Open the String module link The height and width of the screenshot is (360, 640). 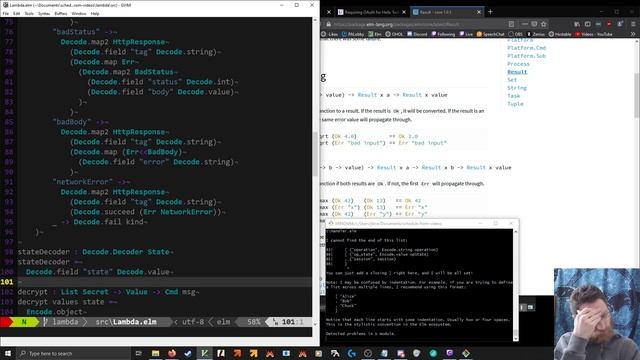(517, 88)
